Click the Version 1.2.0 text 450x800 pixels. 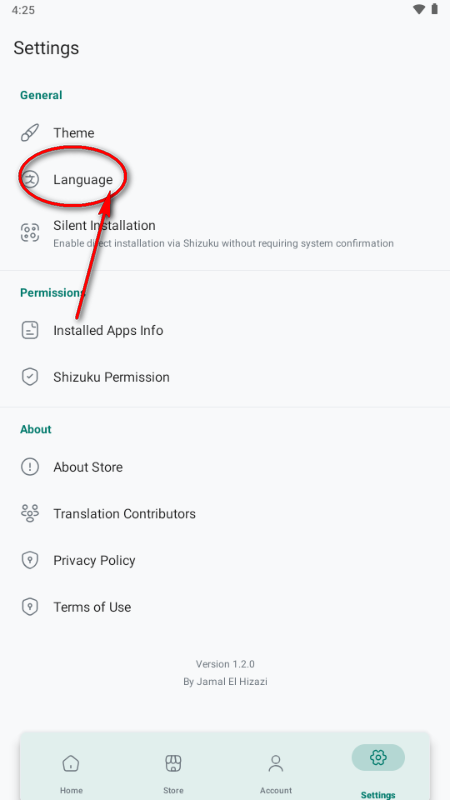[x=225, y=664]
